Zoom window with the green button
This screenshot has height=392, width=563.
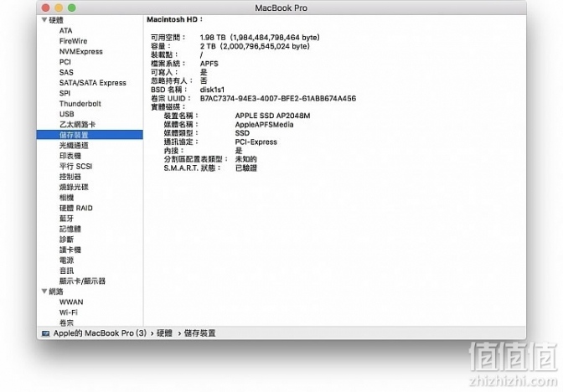coord(72,8)
